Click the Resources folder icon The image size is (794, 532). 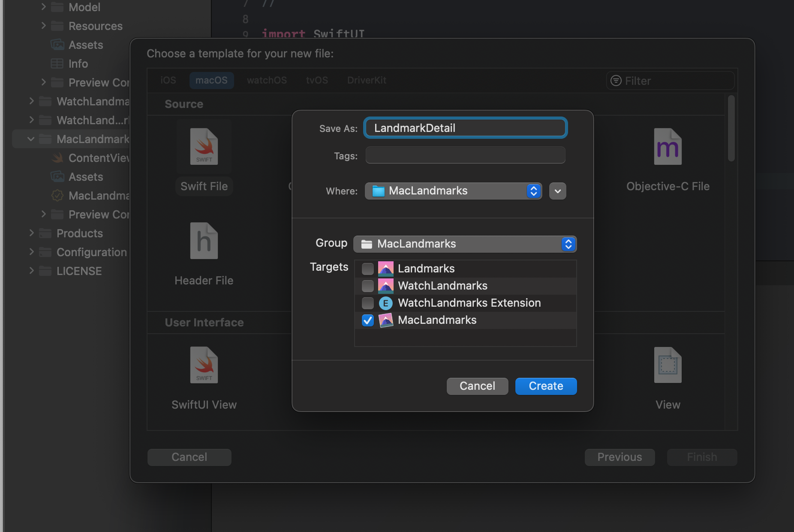57,26
